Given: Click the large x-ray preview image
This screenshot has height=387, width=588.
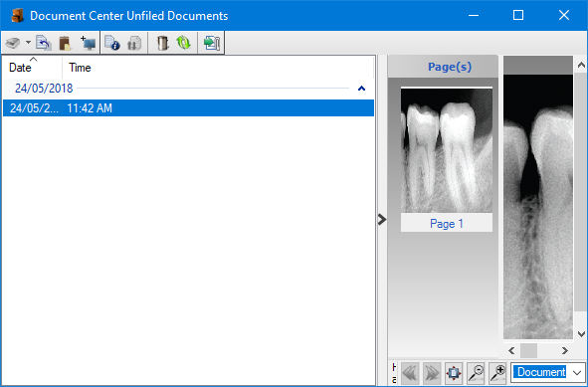Looking at the screenshot, I should point(537,206).
